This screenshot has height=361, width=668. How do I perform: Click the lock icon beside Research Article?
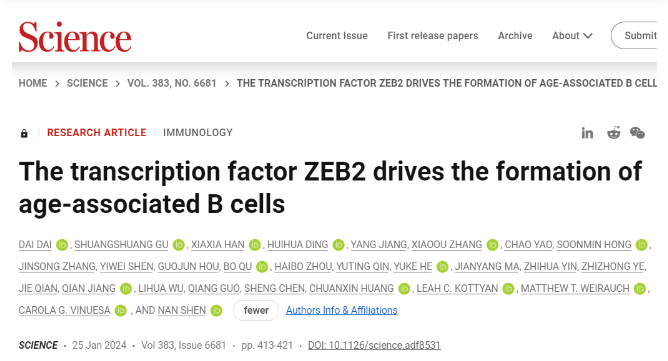click(24, 133)
